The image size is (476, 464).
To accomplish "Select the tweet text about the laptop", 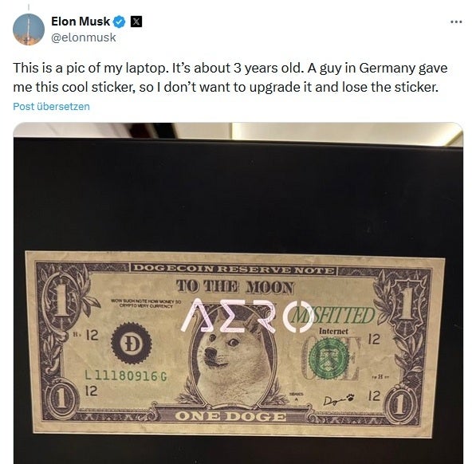I will (230, 77).
